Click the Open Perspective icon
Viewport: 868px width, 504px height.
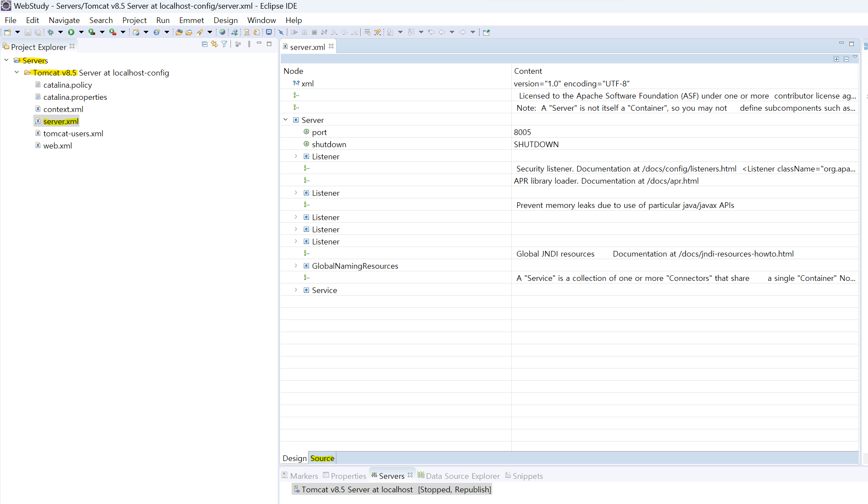[487, 32]
